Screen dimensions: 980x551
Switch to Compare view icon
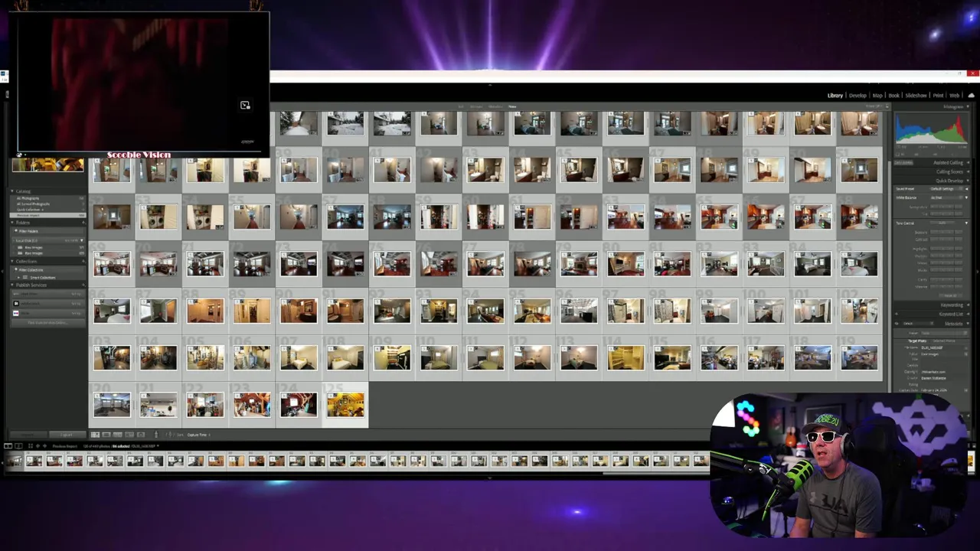click(117, 435)
